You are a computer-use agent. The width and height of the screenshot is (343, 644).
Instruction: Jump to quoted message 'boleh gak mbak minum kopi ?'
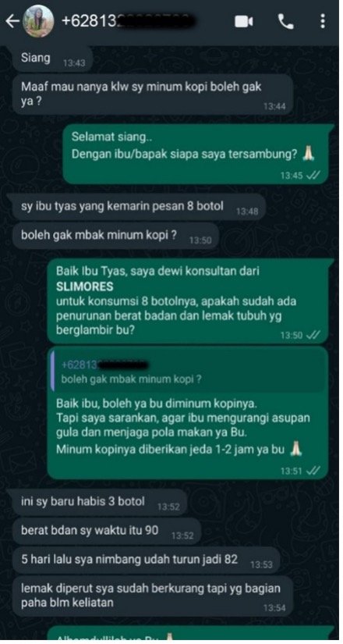189,371
